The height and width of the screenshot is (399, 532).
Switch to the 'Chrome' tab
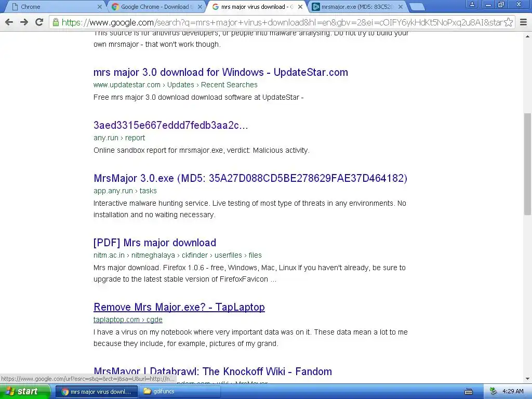pyautogui.click(x=54, y=7)
